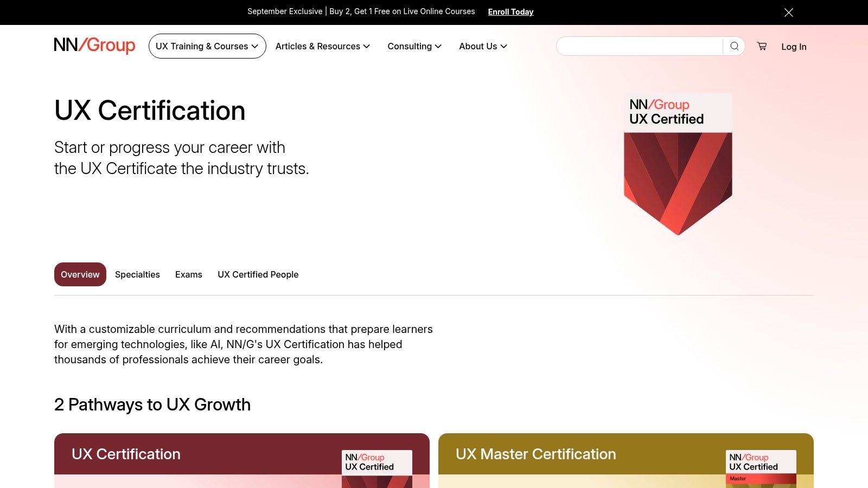This screenshot has height=488, width=868.
Task: Open the UX Certified People tab
Action: (258, 274)
